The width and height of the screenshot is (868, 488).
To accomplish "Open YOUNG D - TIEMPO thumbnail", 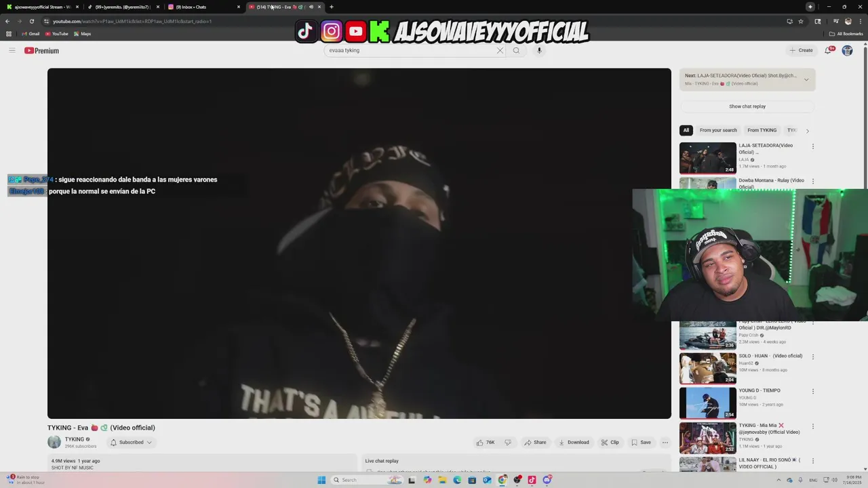I will point(707,403).
